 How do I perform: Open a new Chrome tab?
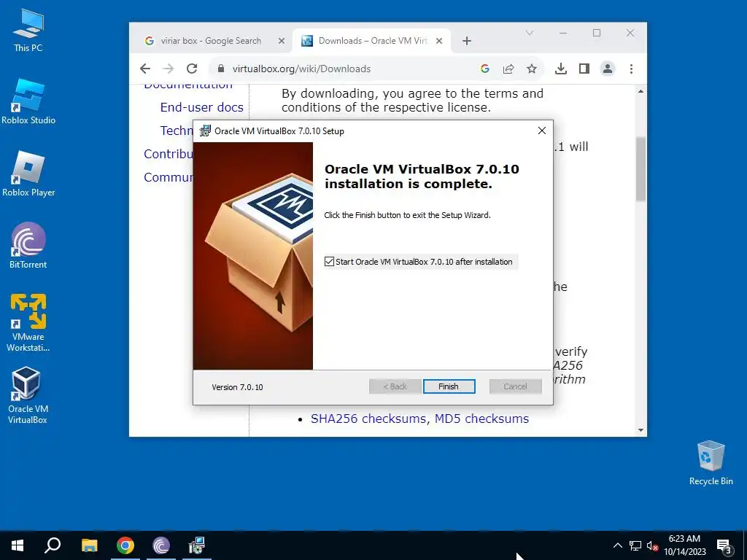[x=467, y=41]
